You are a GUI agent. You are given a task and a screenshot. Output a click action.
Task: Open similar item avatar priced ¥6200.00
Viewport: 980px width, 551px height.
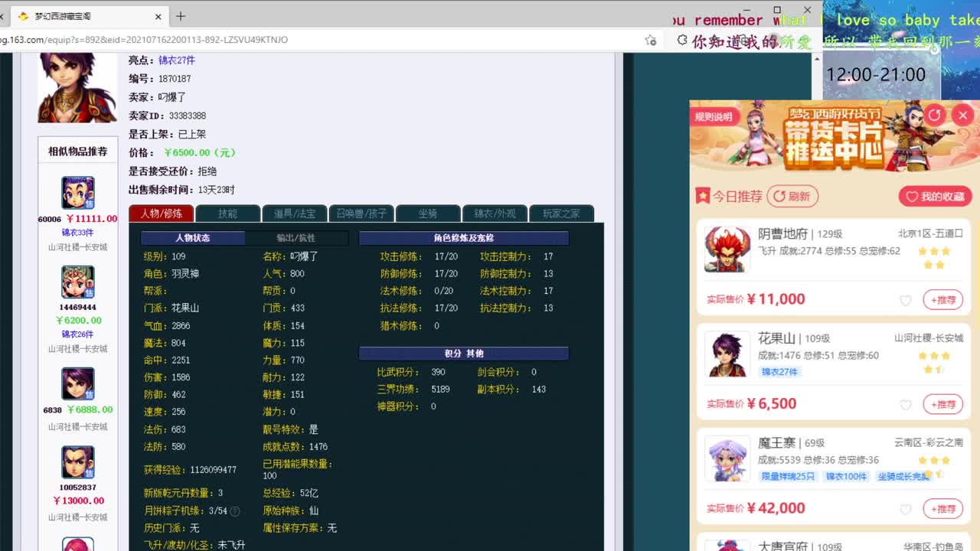click(x=77, y=282)
